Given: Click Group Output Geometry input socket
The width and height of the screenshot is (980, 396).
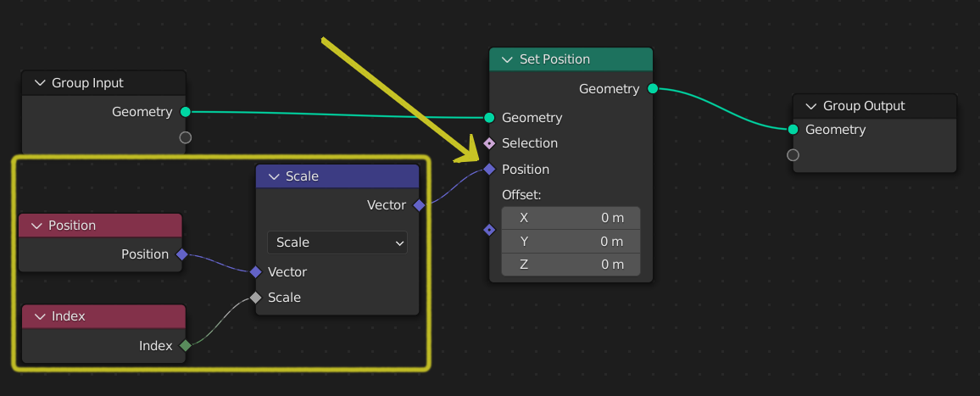Looking at the screenshot, I should point(793,130).
